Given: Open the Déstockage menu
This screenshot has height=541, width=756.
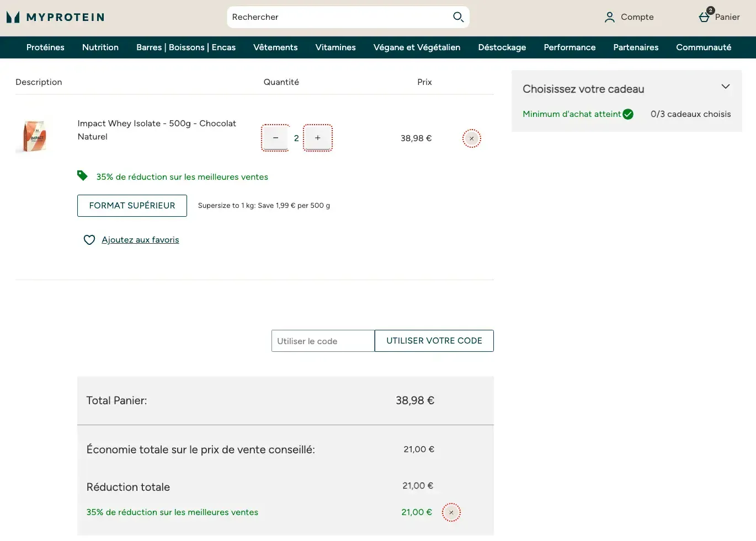Looking at the screenshot, I should point(502,47).
